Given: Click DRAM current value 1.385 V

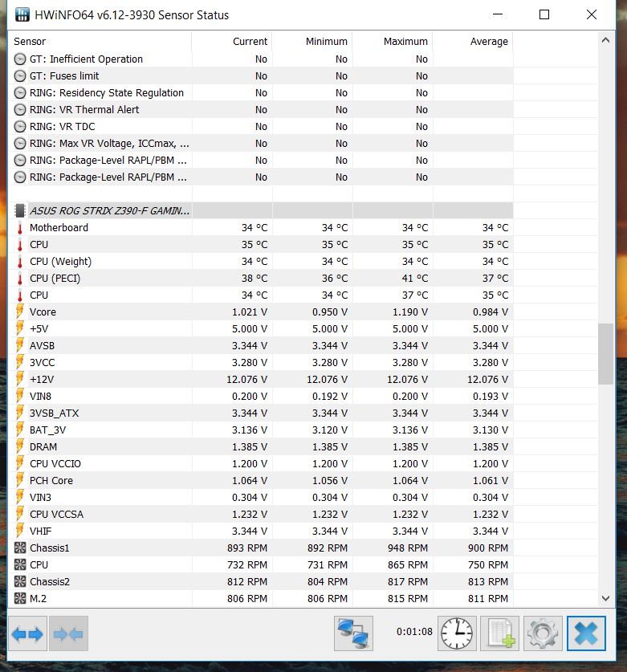Looking at the screenshot, I should 250,446.
